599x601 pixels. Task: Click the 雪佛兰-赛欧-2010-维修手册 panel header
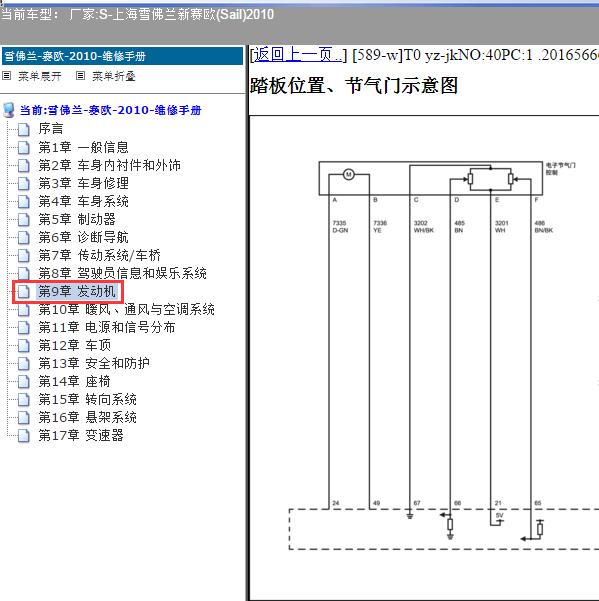122,56
